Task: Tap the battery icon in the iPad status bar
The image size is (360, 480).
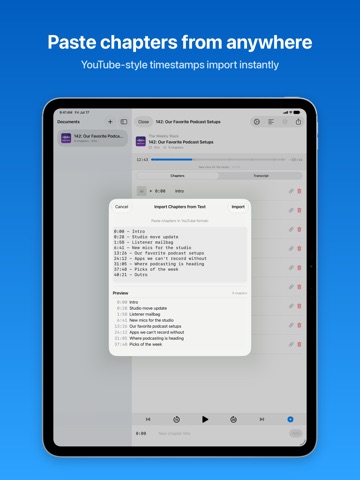Action: (x=297, y=112)
